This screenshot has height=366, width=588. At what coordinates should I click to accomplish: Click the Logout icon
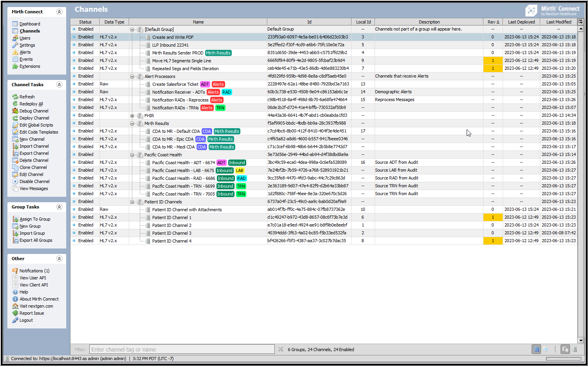pyautogui.click(x=15, y=320)
